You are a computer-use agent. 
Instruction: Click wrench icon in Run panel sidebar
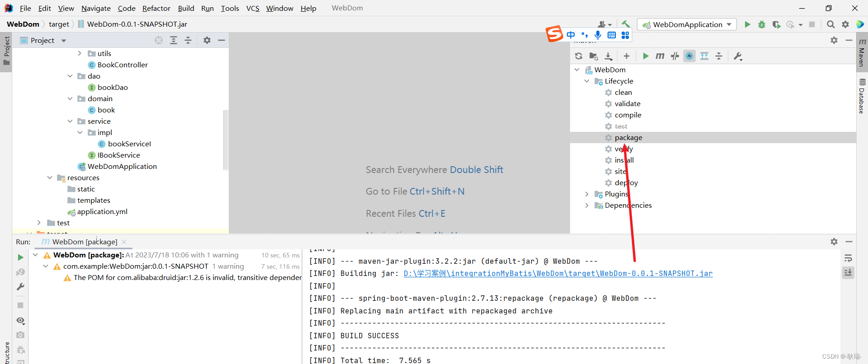coord(20,287)
